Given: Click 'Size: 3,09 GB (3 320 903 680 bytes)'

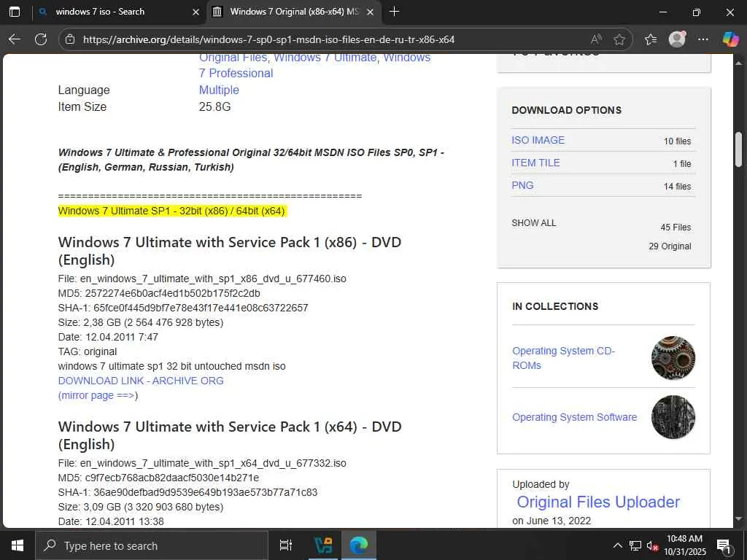Looking at the screenshot, I should [x=141, y=507].
